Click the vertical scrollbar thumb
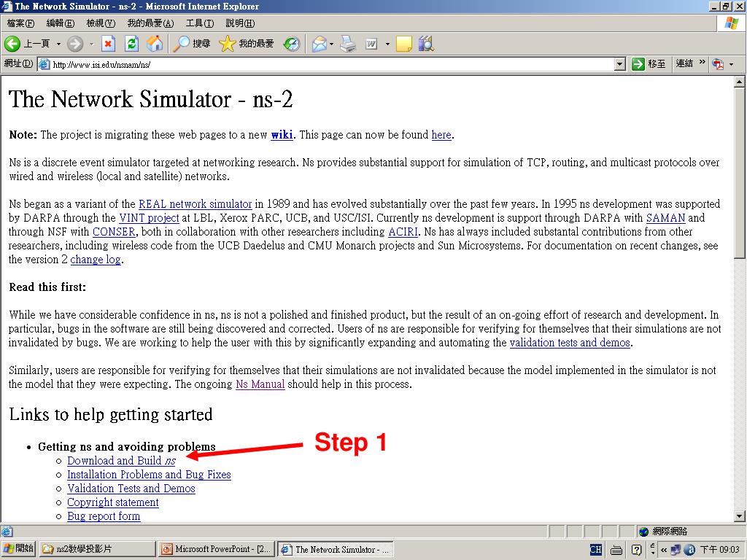 pos(740,173)
